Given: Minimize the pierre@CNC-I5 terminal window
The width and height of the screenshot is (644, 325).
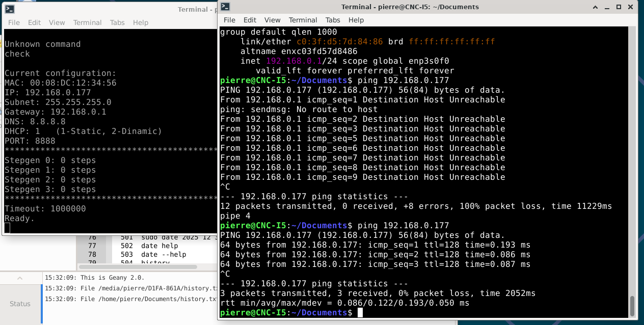Looking at the screenshot, I should 607,7.
